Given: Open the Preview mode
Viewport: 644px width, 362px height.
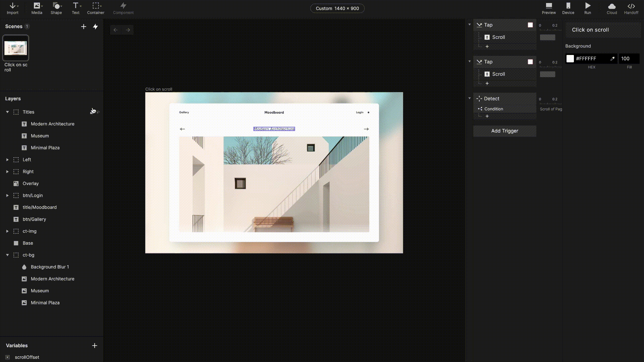Looking at the screenshot, I should 548,8.
